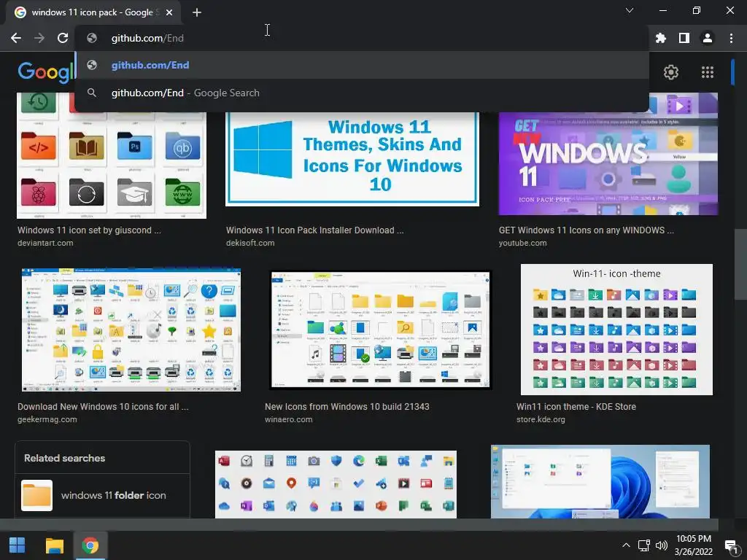Open the Windows Start menu
Viewport: 747px width, 560px height.
coord(18,545)
